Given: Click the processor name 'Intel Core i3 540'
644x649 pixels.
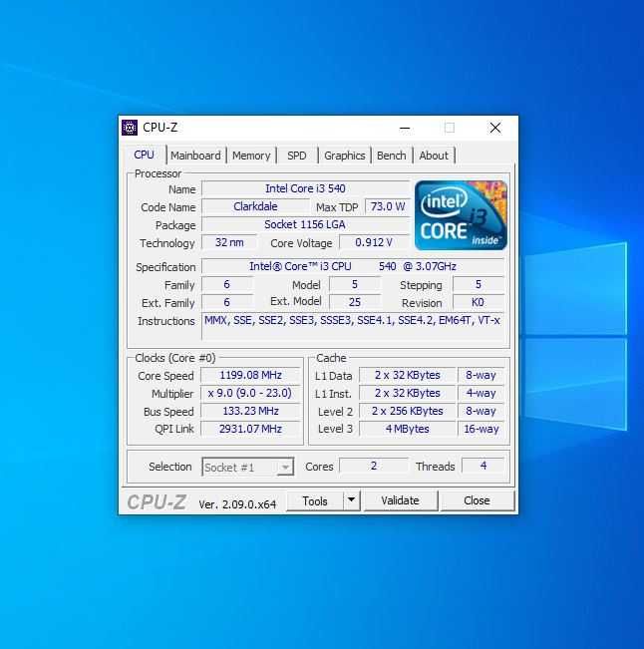Looking at the screenshot, I should 305,188.
